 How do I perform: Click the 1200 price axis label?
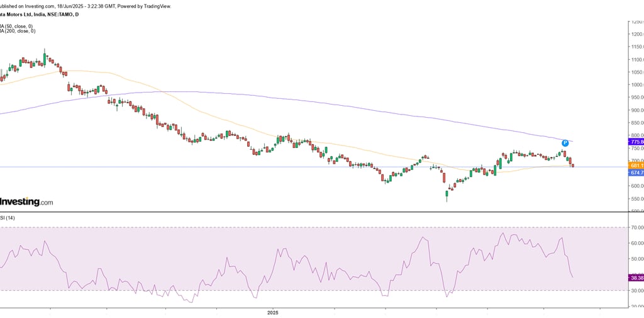click(638, 34)
